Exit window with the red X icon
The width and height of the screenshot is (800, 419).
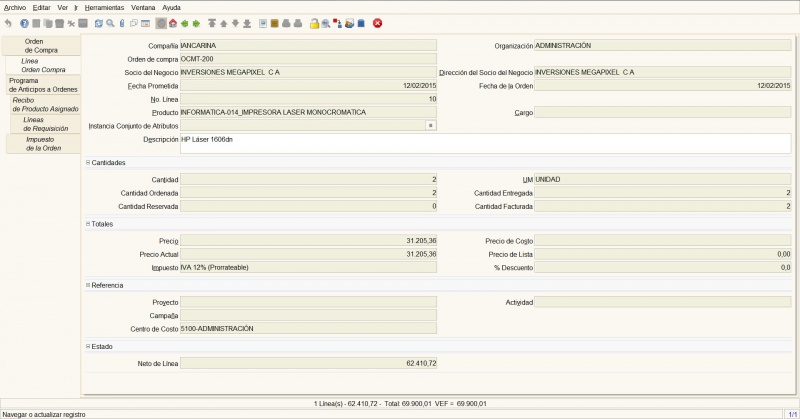[378, 23]
